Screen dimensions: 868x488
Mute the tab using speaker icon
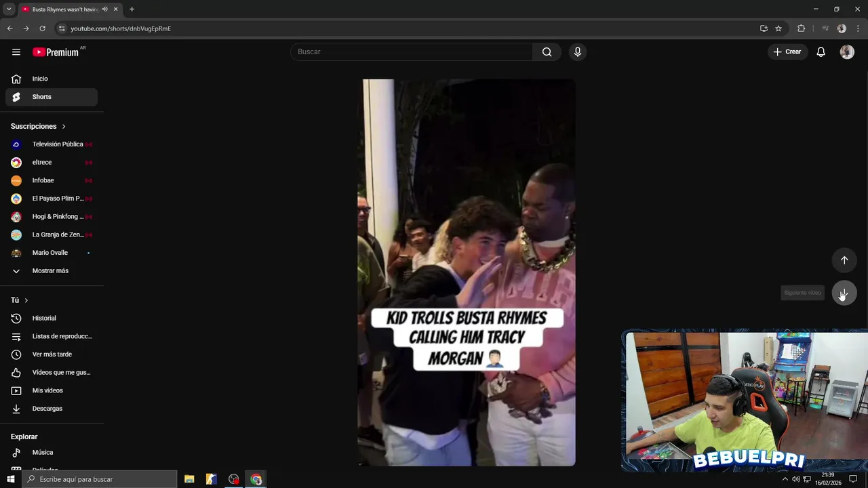(104, 9)
